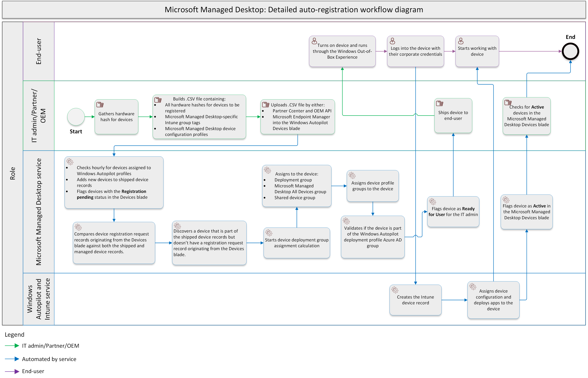Click the Starts working with device box
This screenshot has height=378, width=588.
(x=477, y=51)
